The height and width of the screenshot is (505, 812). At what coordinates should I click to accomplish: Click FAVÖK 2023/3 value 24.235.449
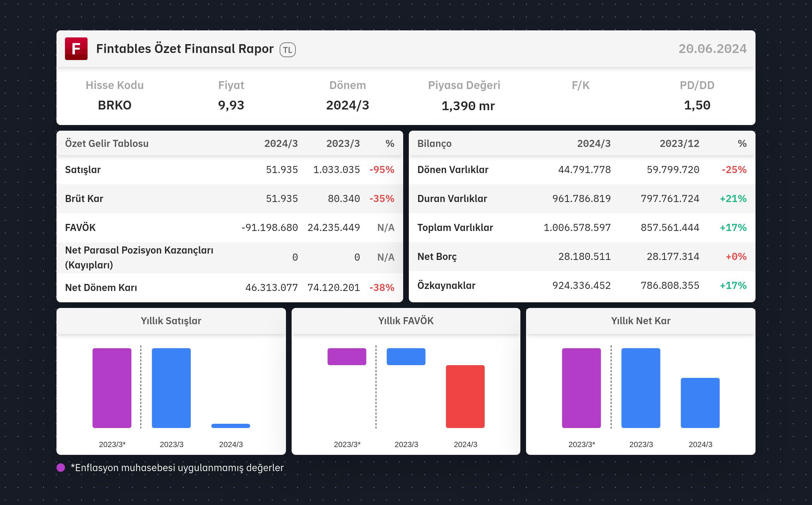(334, 227)
